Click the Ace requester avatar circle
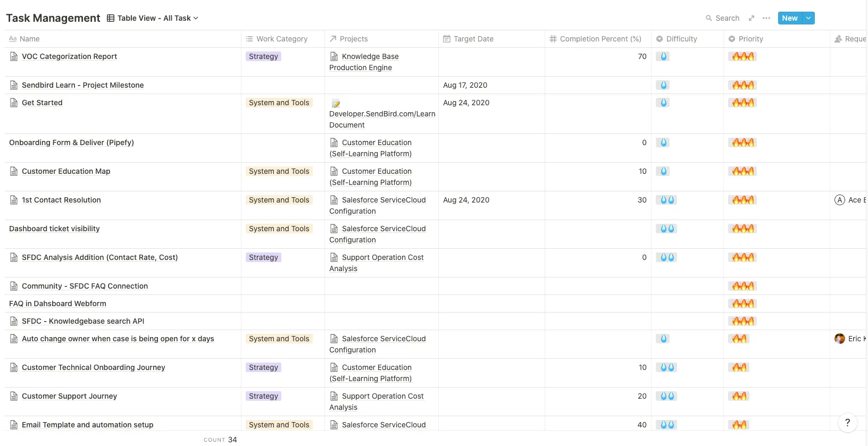 click(840, 200)
